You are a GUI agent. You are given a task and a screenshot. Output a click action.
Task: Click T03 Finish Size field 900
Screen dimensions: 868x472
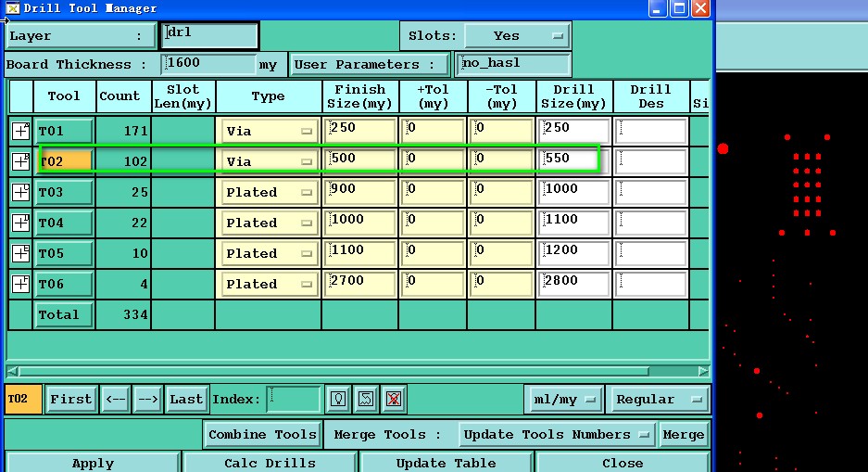coord(359,192)
